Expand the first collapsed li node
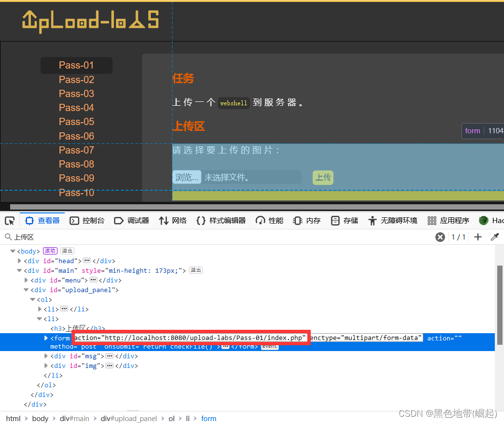This screenshot has height=423, width=504. (x=40, y=309)
